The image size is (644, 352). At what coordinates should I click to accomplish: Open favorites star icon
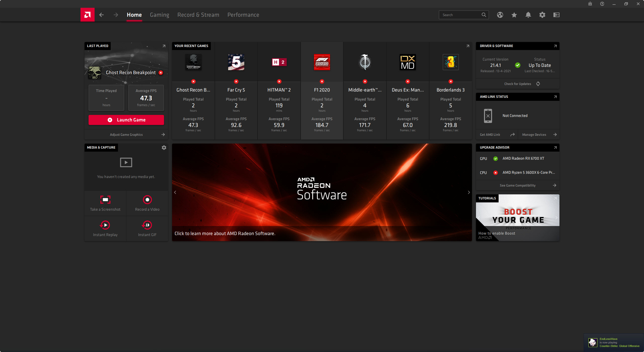click(x=514, y=15)
